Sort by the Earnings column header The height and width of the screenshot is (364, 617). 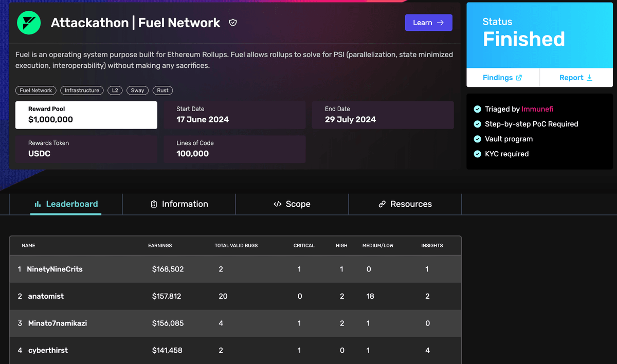point(160,246)
